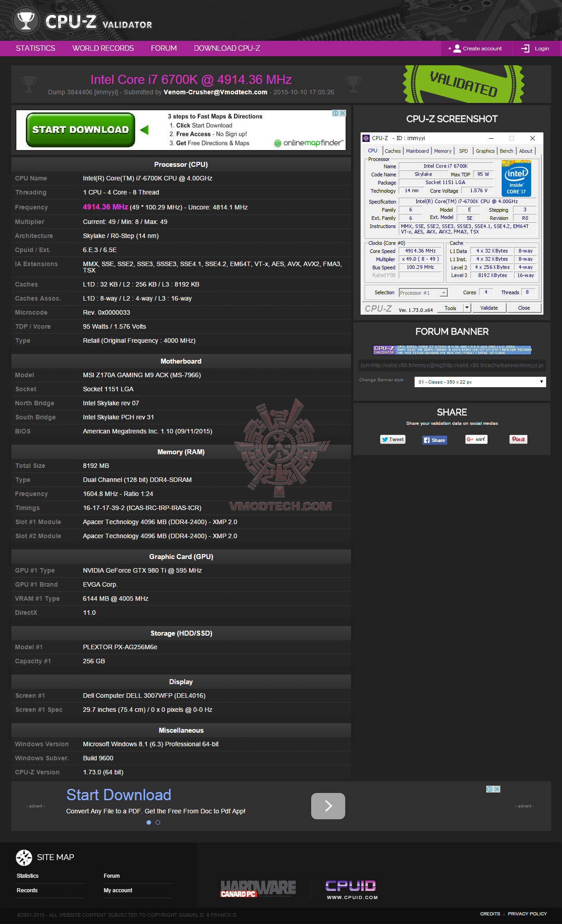Click the Dell Computer DELL 3007WFP text

pos(144,695)
